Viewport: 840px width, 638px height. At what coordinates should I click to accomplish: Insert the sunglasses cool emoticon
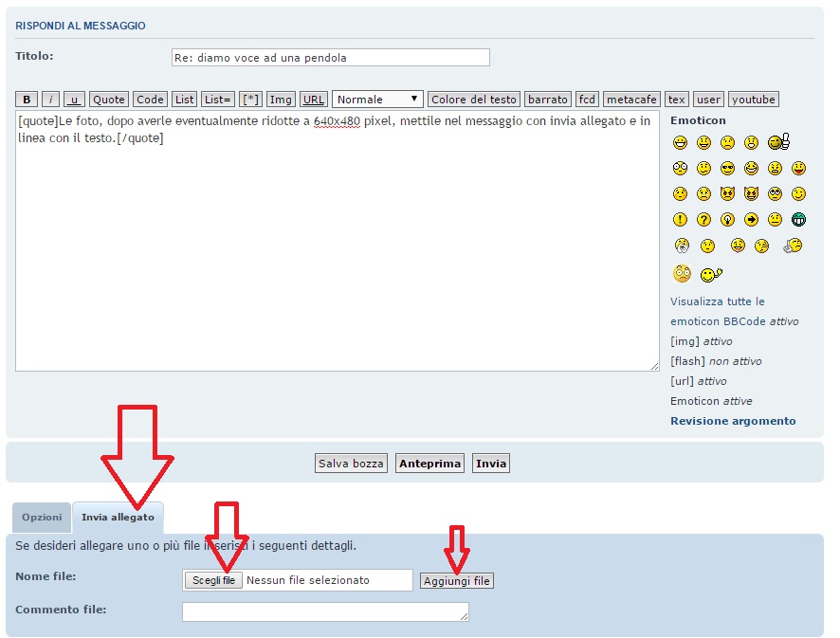click(x=727, y=169)
